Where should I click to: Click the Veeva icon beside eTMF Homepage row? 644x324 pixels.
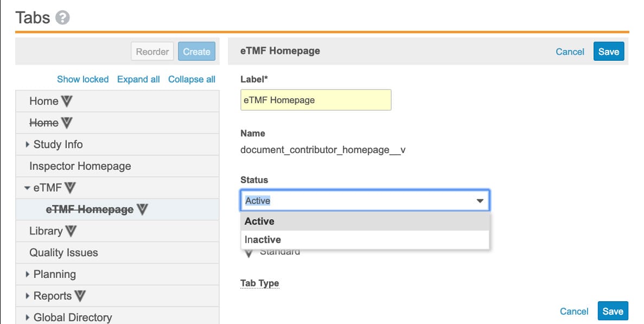(142, 209)
